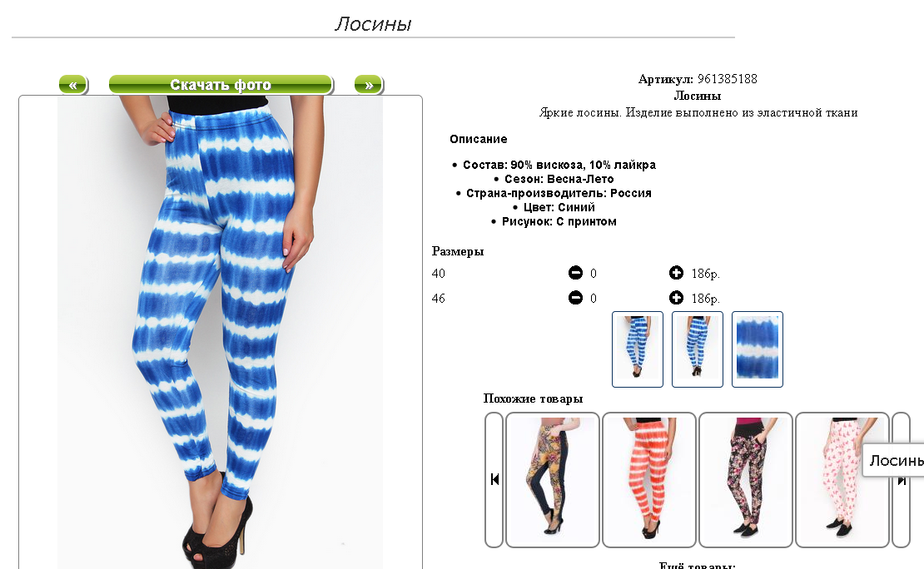The height and width of the screenshot is (569, 924).
Task: Increase quantity for size 46
Action: (676, 298)
